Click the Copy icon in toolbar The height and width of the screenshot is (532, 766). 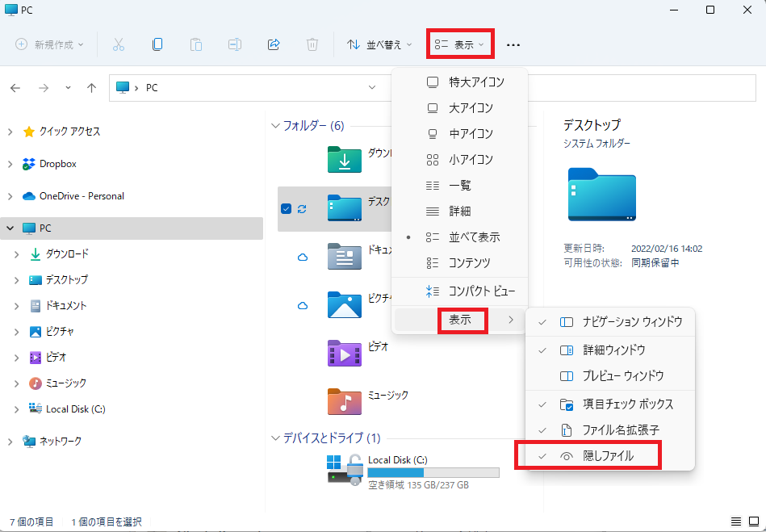[157, 44]
